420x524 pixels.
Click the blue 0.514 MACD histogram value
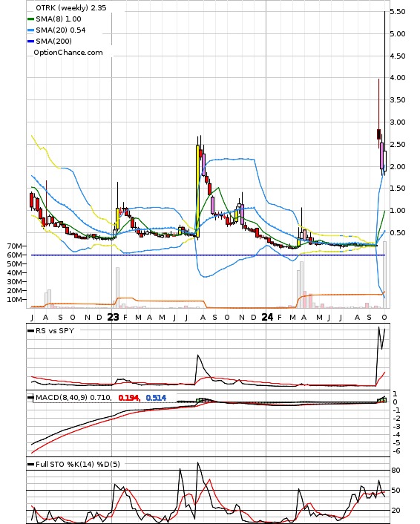pos(156,398)
